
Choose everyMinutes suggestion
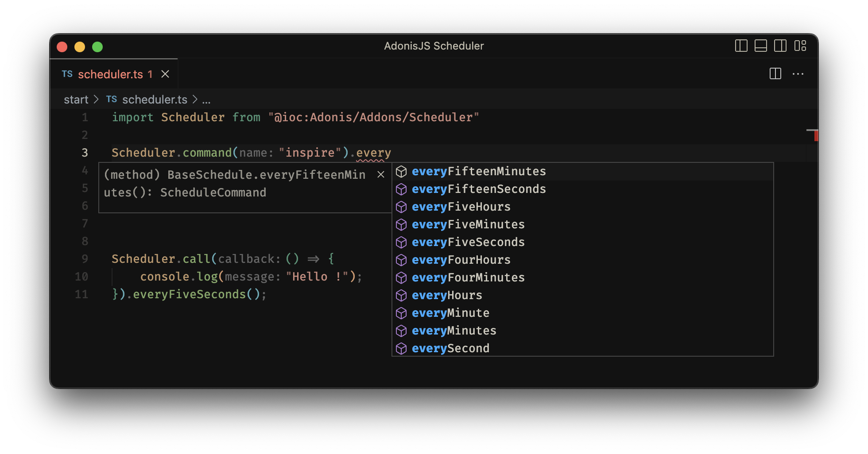[x=583, y=331]
